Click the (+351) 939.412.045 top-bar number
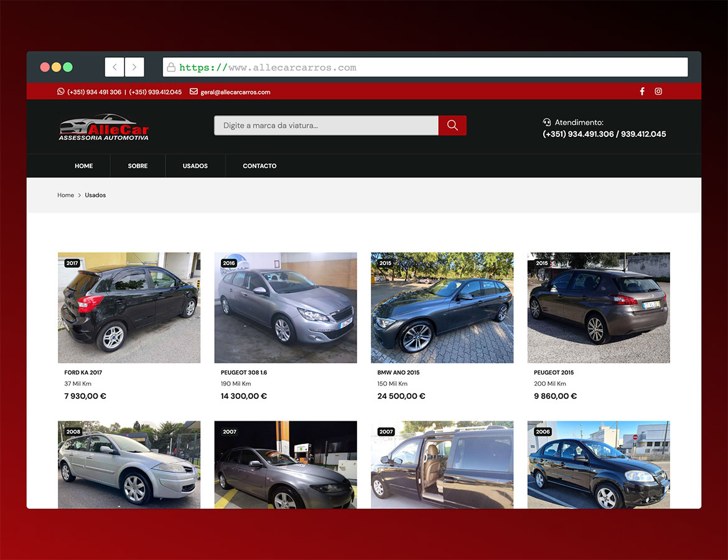The image size is (728, 560). (x=155, y=92)
